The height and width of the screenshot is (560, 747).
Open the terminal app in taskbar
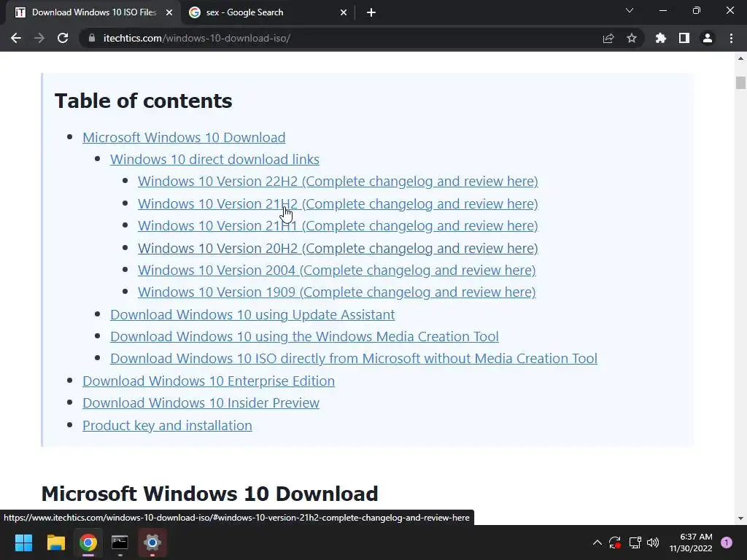click(x=120, y=542)
